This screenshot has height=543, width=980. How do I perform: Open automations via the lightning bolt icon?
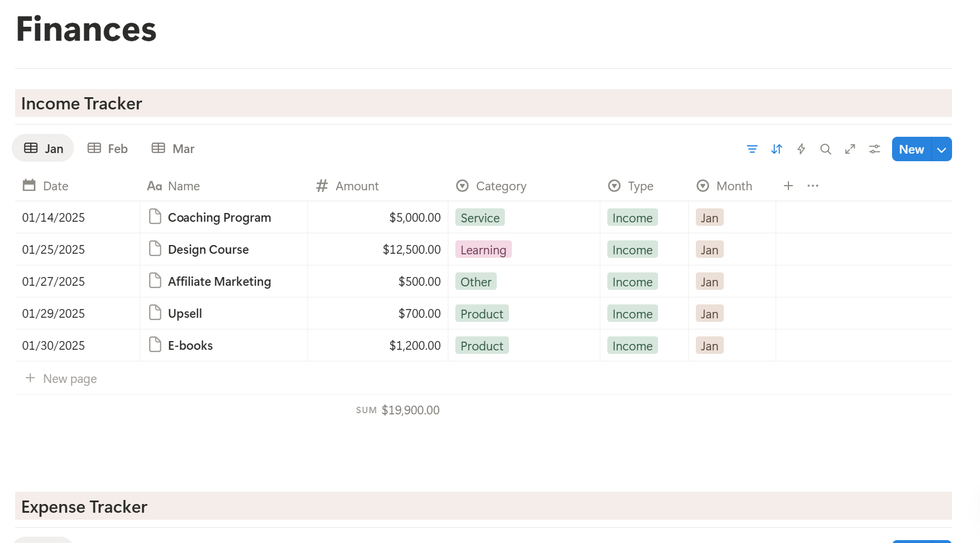pyautogui.click(x=801, y=149)
